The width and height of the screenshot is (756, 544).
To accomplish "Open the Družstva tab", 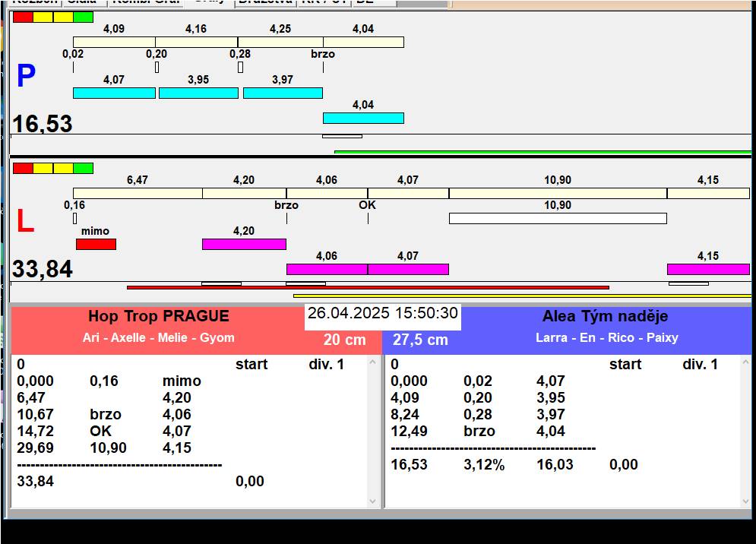I will coord(264,2).
